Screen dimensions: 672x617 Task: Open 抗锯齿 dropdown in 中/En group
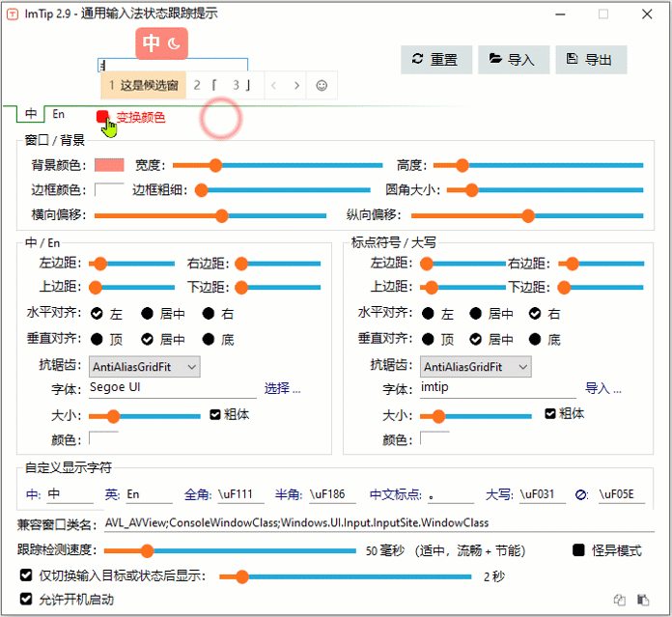145,367
